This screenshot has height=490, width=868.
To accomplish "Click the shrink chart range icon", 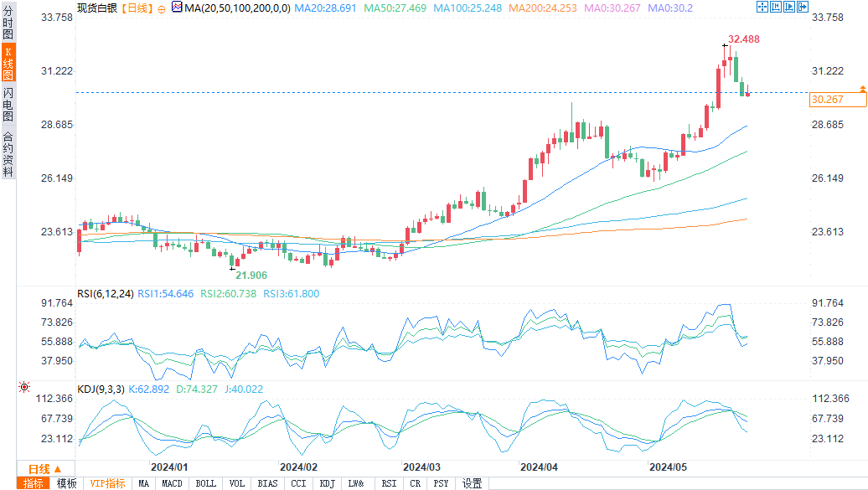I will pos(776,7).
